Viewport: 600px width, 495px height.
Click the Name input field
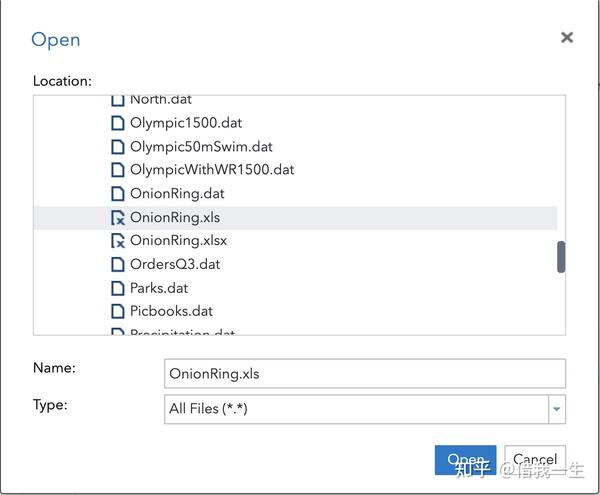coord(365,373)
